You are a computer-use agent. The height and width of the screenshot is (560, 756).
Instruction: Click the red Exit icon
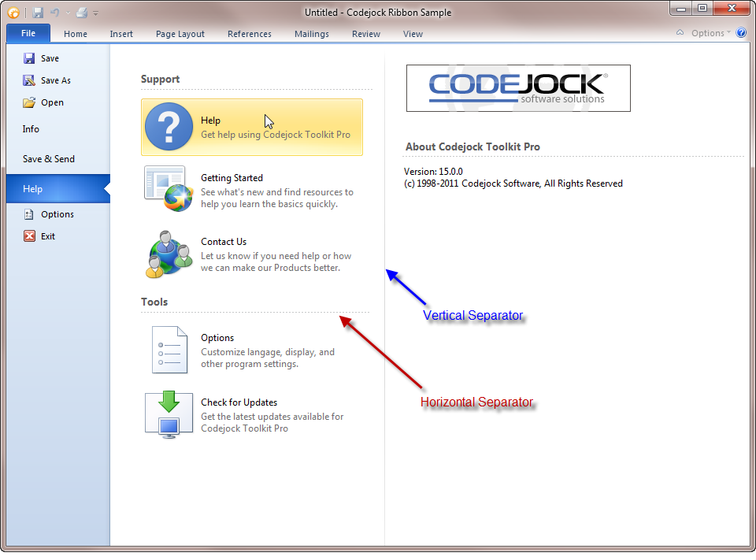(29, 235)
